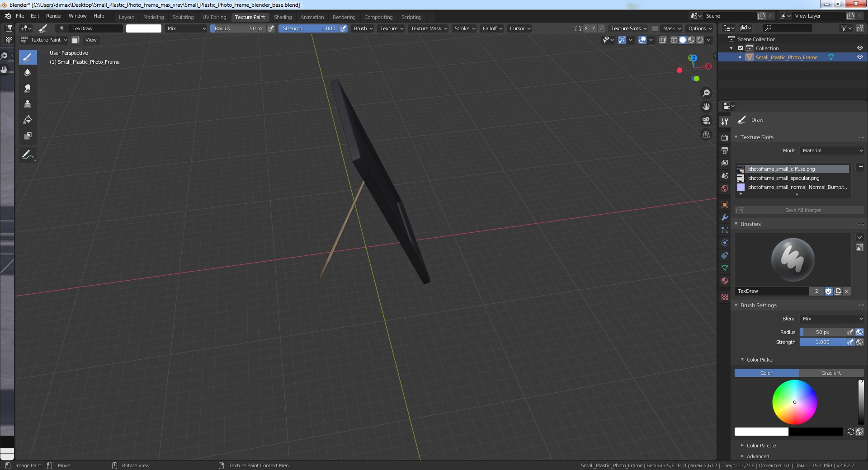The height and width of the screenshot is (470, 868).
Task: Enable rendered viewport shading
Action: pos(700,40)
